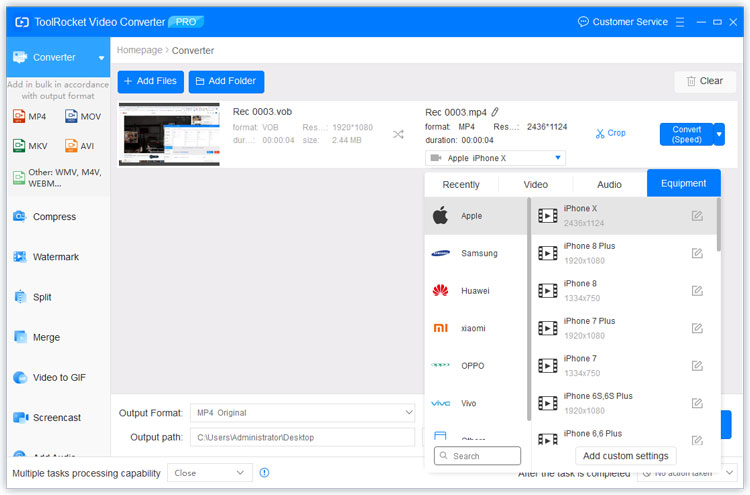This screenshot has width=750, height=495.
Task: Go to Homepage breadcrumb
Action: point(139,50)
